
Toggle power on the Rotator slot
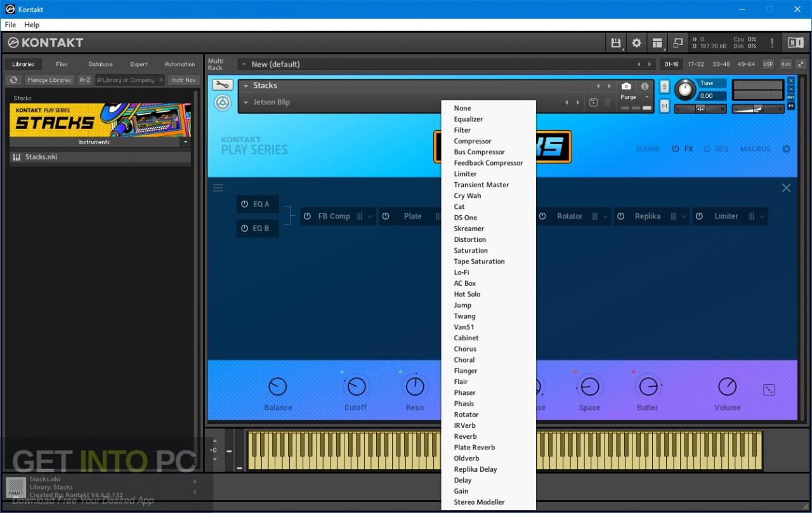click(542, 216)
